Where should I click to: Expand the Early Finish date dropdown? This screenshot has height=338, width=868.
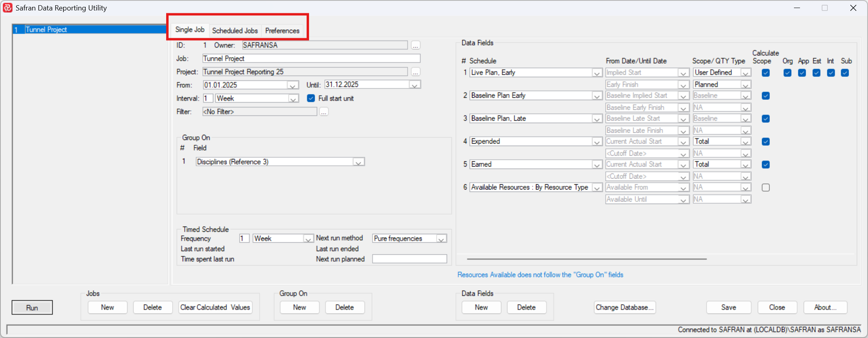coord(683,85)
